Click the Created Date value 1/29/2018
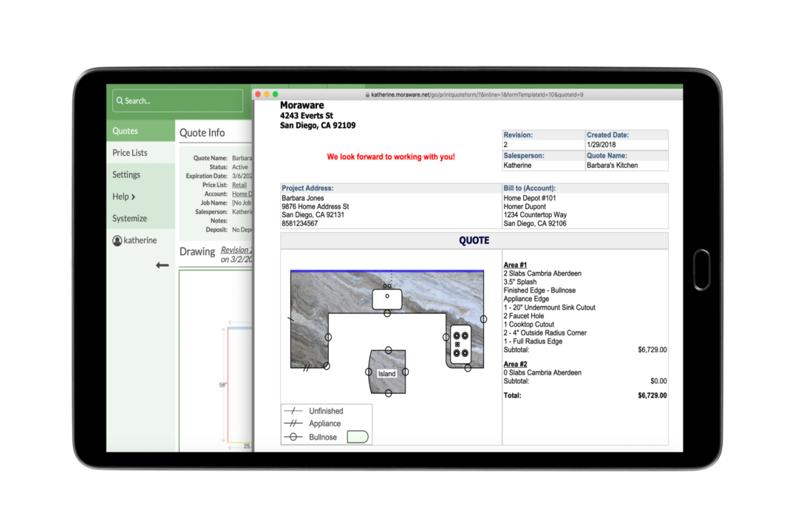 601,145
